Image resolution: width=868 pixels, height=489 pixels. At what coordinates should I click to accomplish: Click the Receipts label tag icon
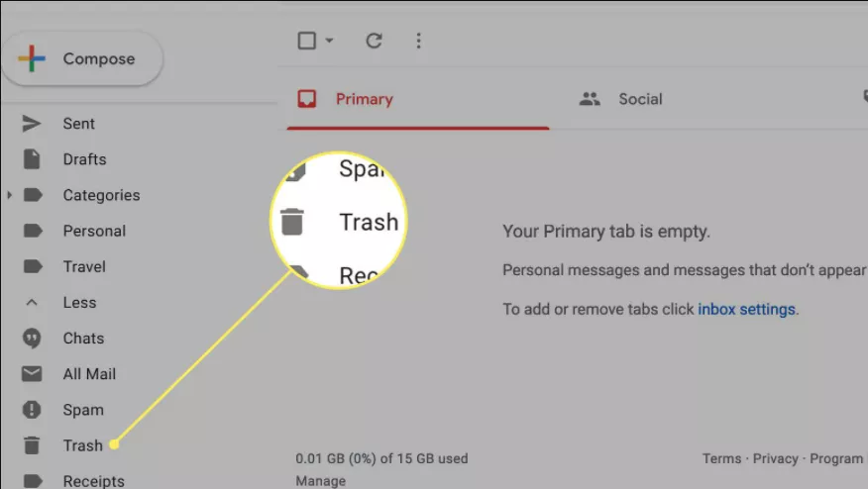click(33, 481)
